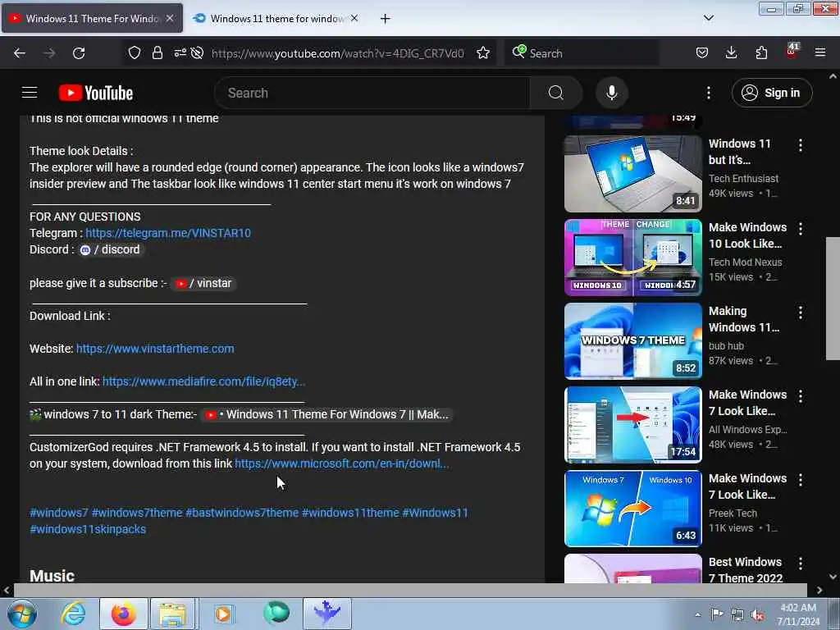Viewport: 840px width, 630px height.
Task: Click the muted volume icon in the system tray
Action: click(x=757, y=615)
